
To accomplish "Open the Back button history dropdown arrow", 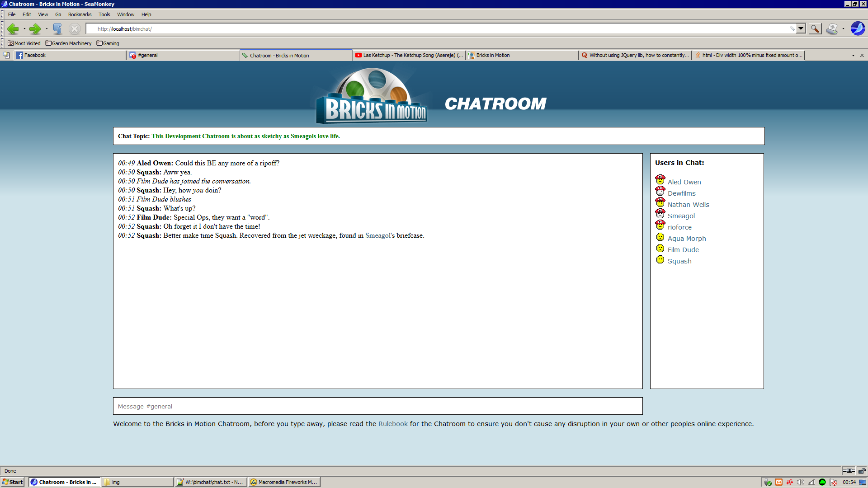I will click(x=24, y=28).
